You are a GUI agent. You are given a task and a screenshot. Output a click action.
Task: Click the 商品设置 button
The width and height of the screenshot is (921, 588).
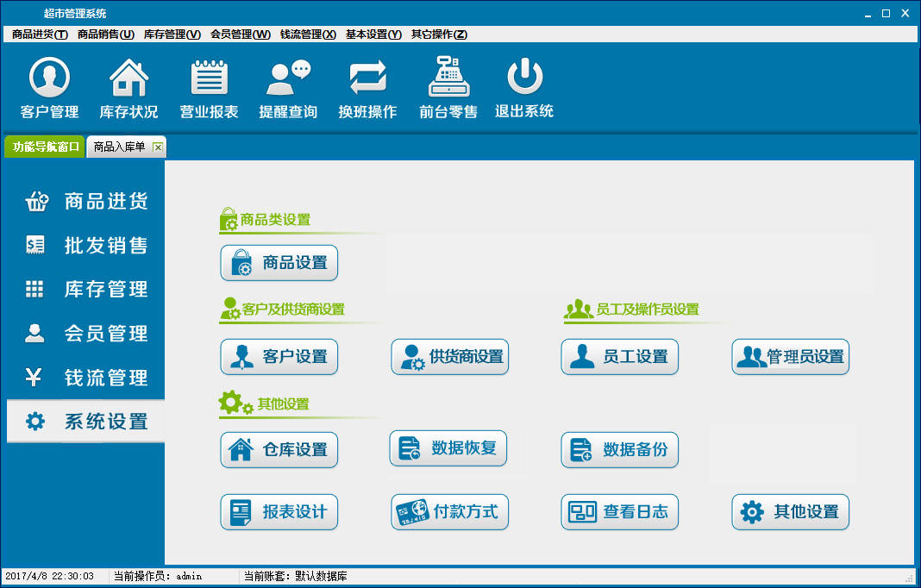(279, 263)
